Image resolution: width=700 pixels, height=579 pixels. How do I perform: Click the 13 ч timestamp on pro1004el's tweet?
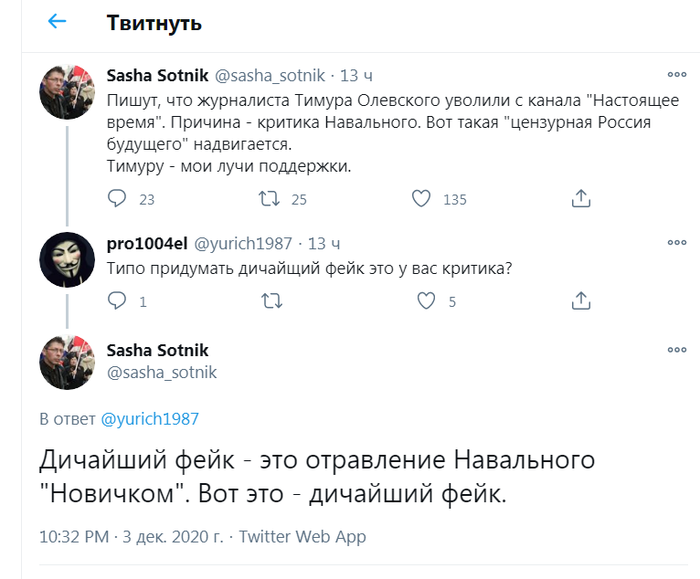[x=324, y=243]
